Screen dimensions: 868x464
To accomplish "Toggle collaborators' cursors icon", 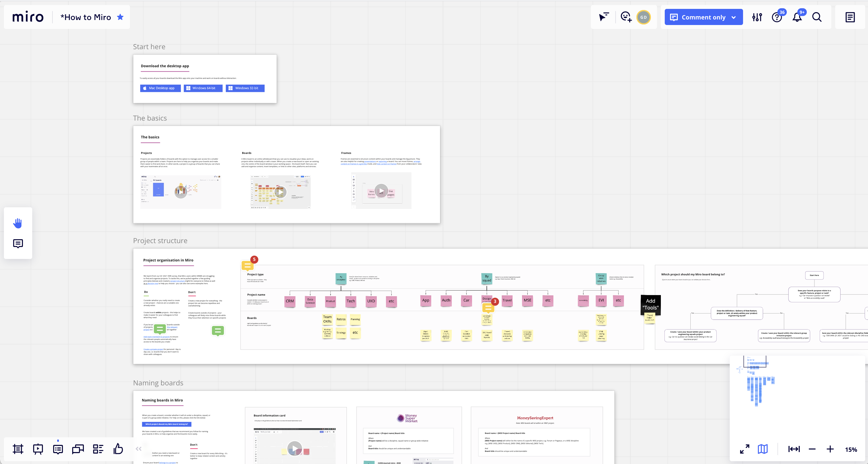I will [603, 17].
